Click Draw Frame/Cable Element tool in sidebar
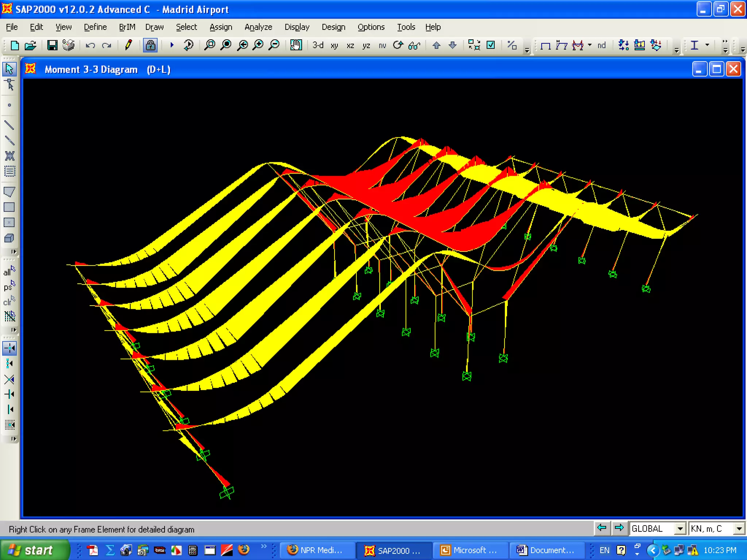 [x=9, y=125]
